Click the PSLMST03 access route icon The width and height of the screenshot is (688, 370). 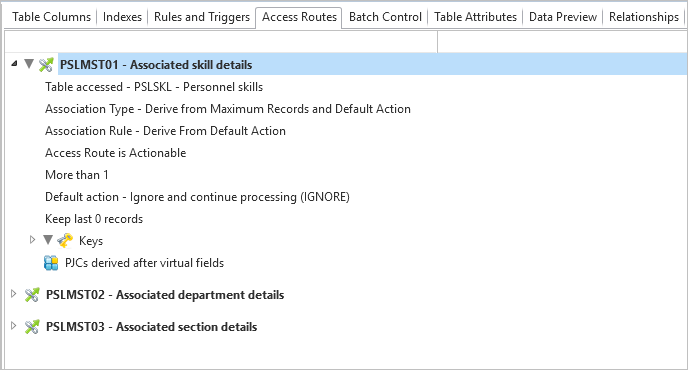tap(32, 327)
